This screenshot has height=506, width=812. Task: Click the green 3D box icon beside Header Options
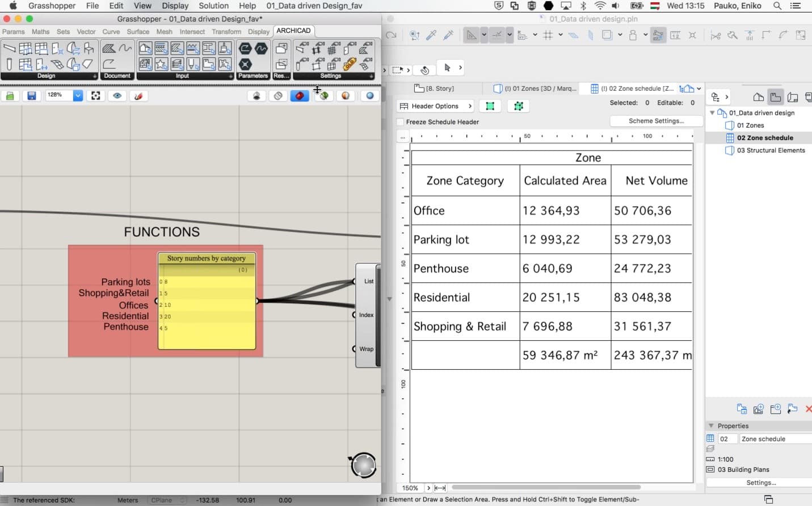(518, 106)
